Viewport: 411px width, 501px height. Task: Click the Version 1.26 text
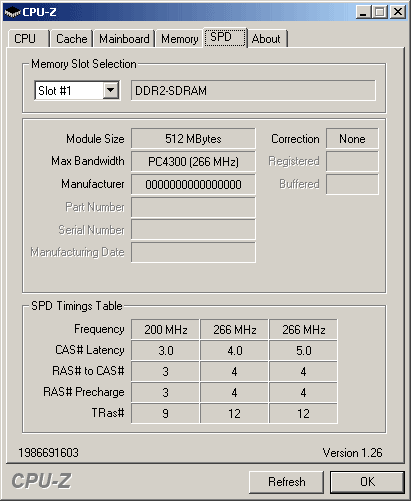(x=352, y=453)
